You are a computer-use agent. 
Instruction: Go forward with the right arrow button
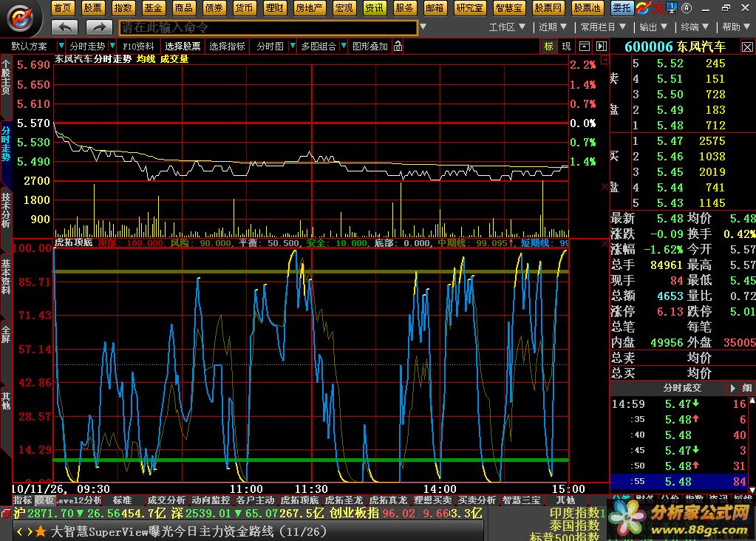[x=99, y=27]
